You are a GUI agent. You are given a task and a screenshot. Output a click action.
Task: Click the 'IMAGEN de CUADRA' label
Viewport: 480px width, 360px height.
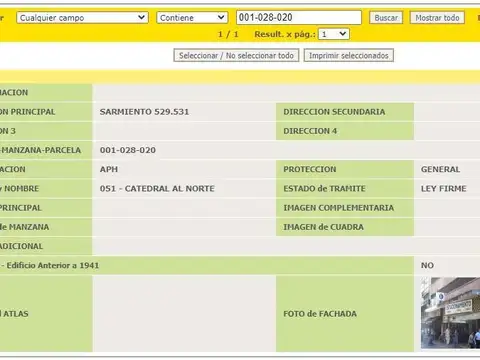323,227
